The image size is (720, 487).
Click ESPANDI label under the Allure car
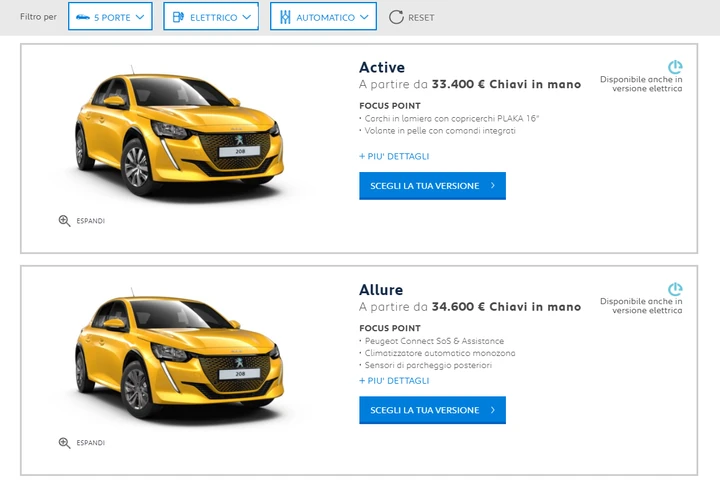pos(90,443)
